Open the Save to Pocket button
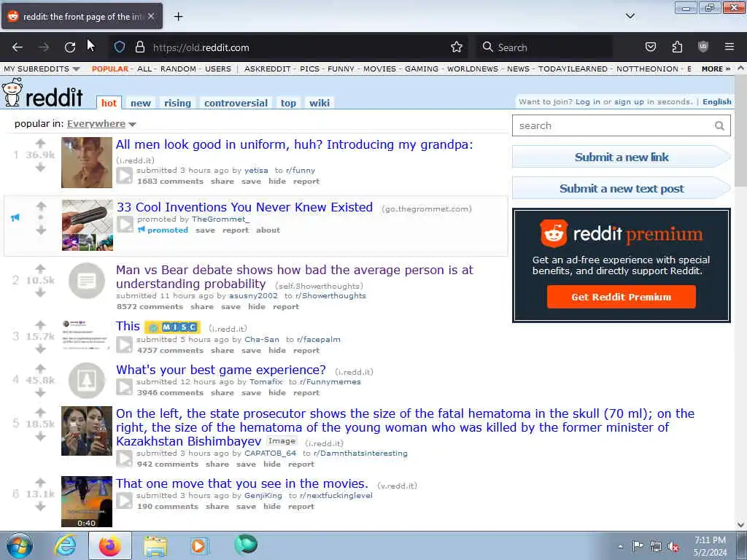Screen dimensions: 747x560 [650, 47]
